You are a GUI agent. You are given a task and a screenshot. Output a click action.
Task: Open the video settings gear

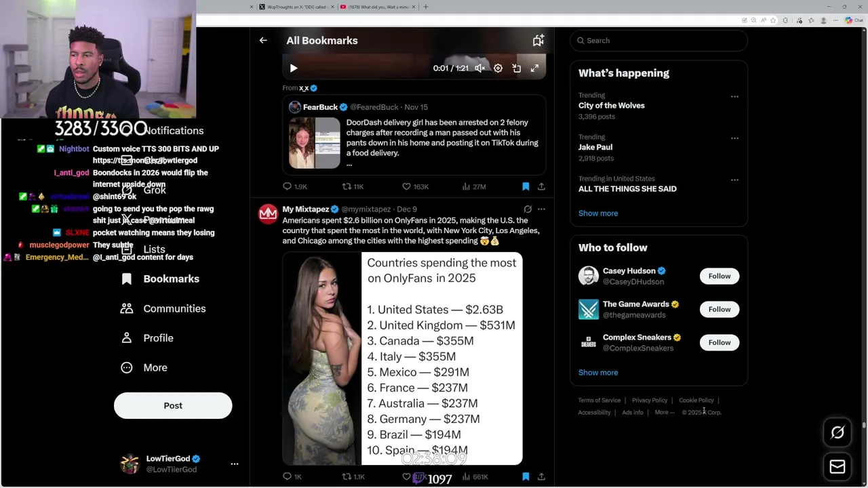point(498,68)
